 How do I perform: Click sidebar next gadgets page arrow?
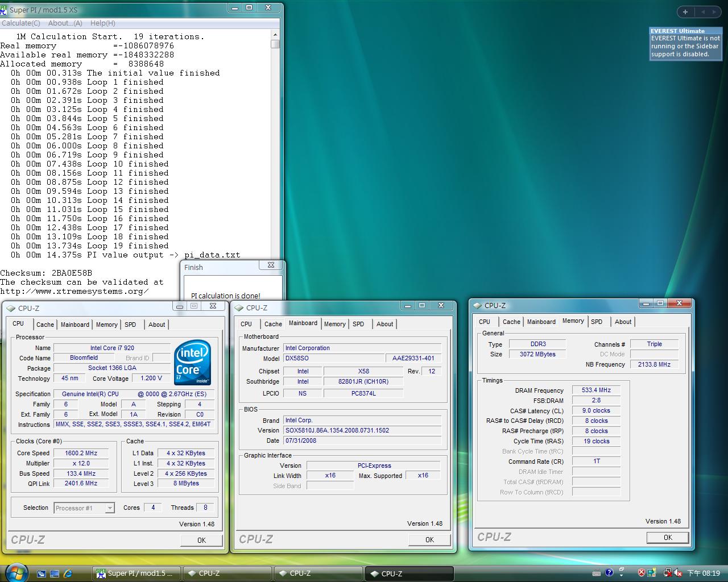[715, 11]
